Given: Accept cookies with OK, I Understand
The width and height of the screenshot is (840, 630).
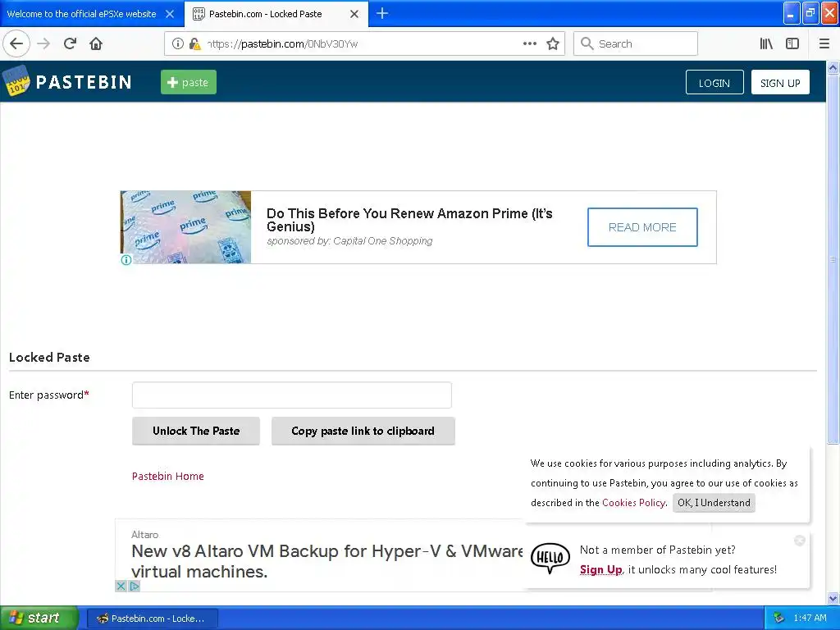Looking at the screenshot, I should tap(714, 503).
